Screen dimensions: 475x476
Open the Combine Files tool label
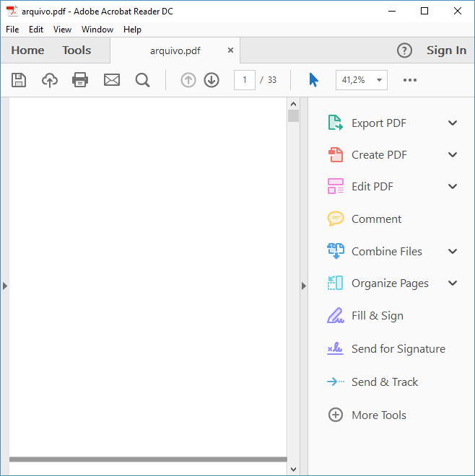386,252
